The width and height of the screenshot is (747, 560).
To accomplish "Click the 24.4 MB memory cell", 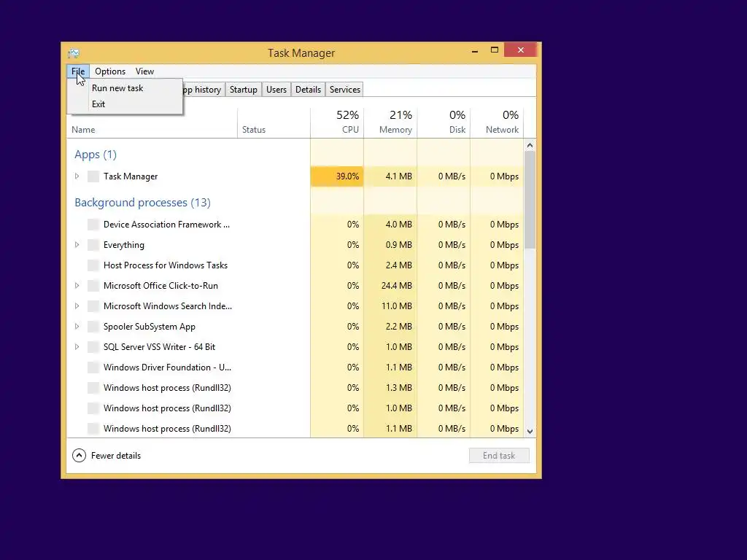I will tap(390, 286).
